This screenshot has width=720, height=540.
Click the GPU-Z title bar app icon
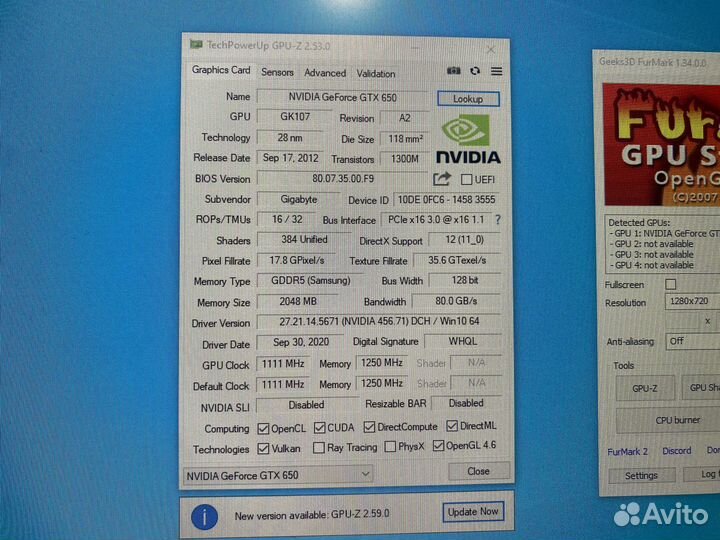click(x=196, y=45)
